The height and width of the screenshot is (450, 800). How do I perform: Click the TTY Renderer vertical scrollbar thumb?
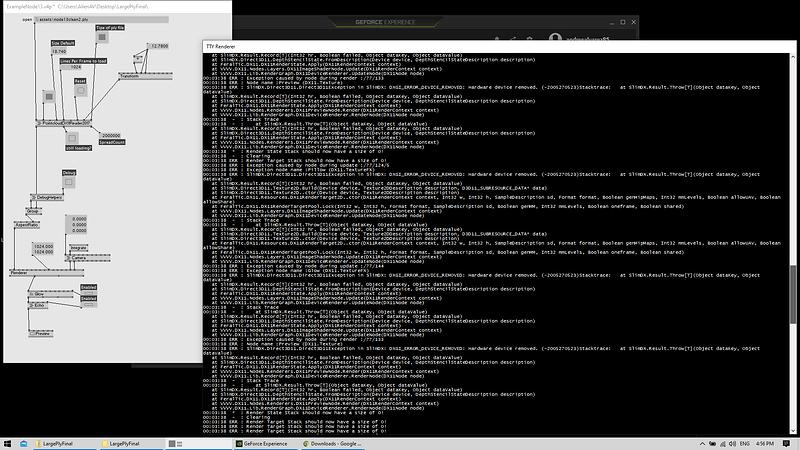[x=793, y=294]
